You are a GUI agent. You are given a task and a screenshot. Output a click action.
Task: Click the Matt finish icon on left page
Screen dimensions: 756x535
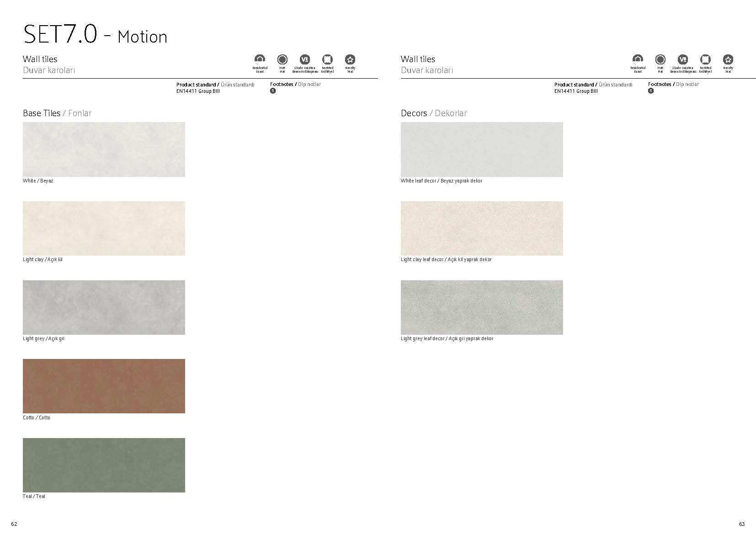[x=282, y=59]
